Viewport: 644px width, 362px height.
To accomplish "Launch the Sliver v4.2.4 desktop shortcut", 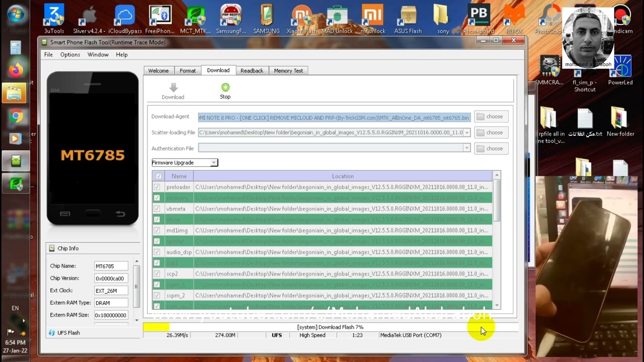I will pyautogui.click(x=89, y=19).
